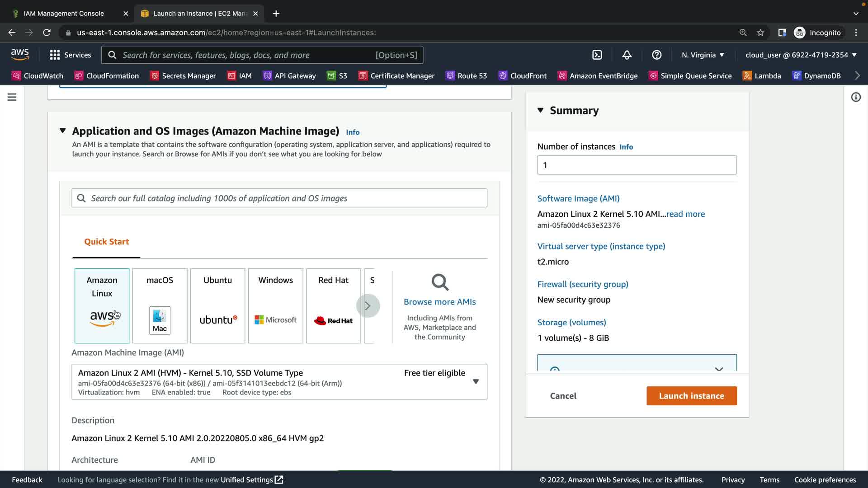Select the Quick Start tab
Image resolution: width=868 pixels, height=488 pixels.
coord(106,242)
